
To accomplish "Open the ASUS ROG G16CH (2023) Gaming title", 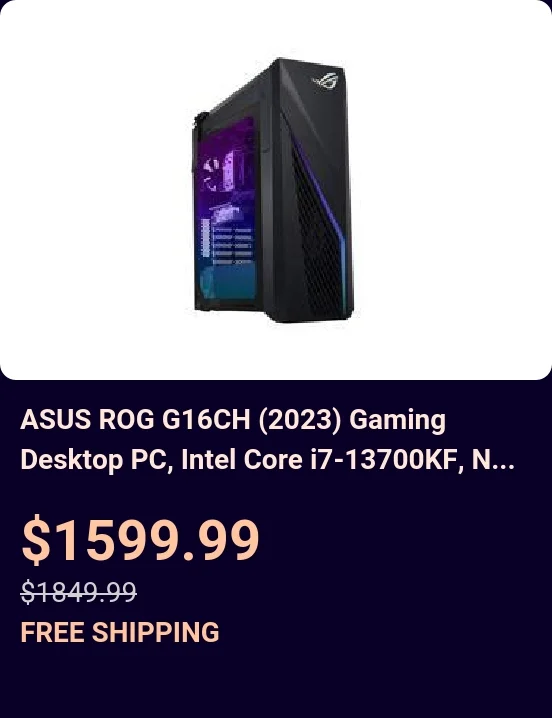I will (x=233, y=419).
